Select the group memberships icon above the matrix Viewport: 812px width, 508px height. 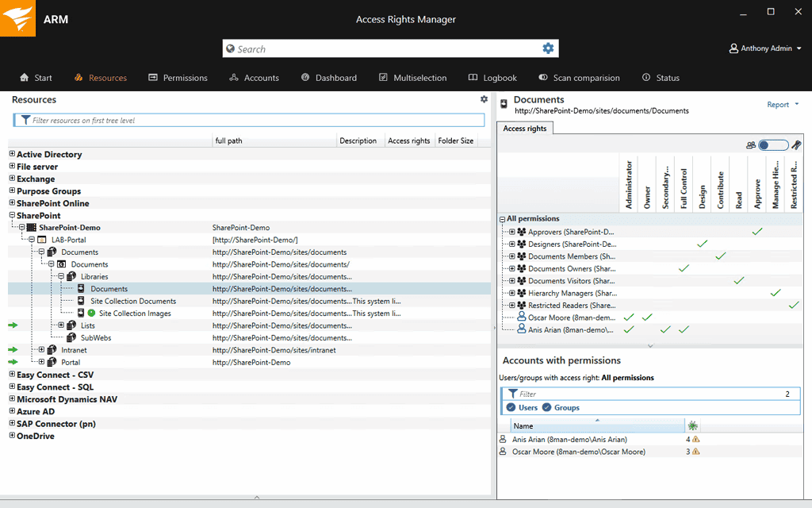[x=750, y=145]
